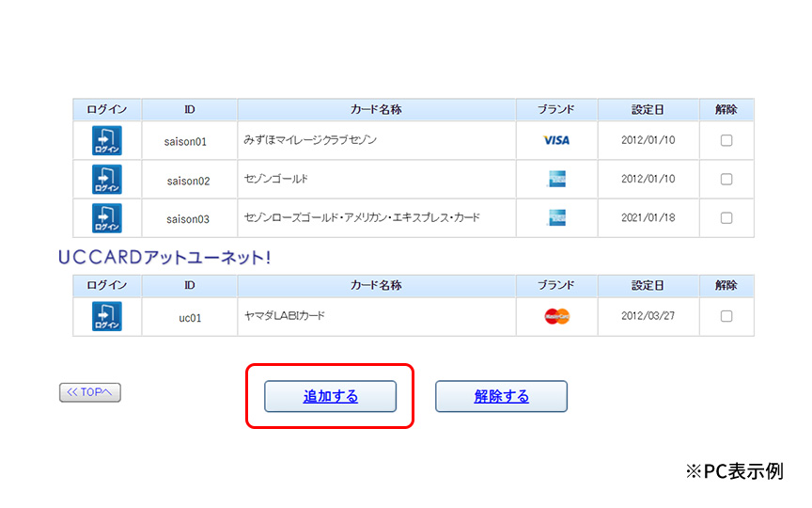Check the 解除 box in the saison03 row
812x508 pixels.
click(726, 217)
